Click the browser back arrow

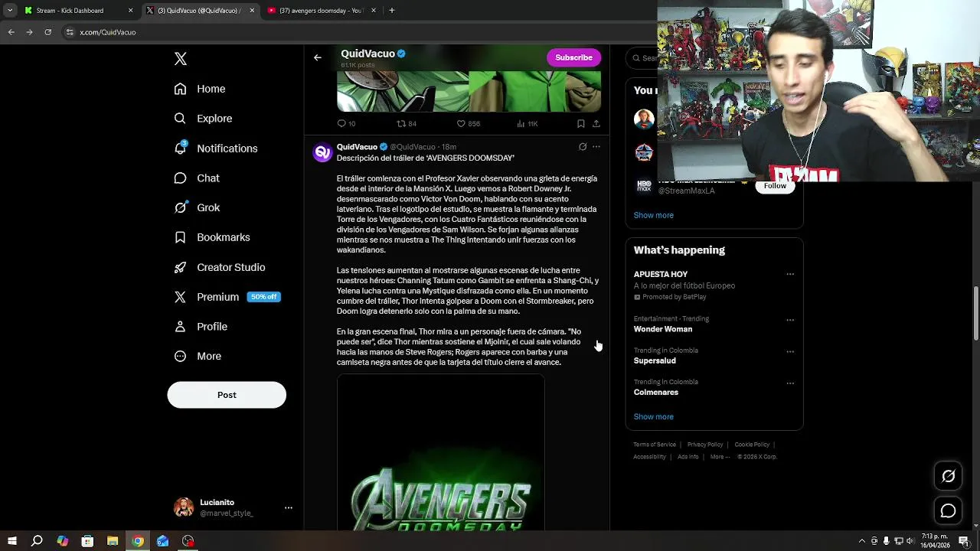click(x=11, y=32)
